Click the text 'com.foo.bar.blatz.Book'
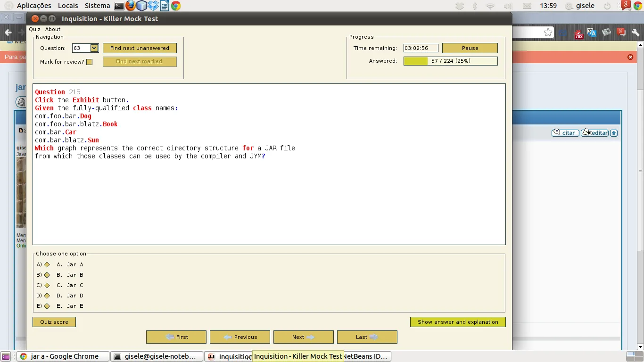The width and height of the screenshot is (644, 362). [76, 124]
